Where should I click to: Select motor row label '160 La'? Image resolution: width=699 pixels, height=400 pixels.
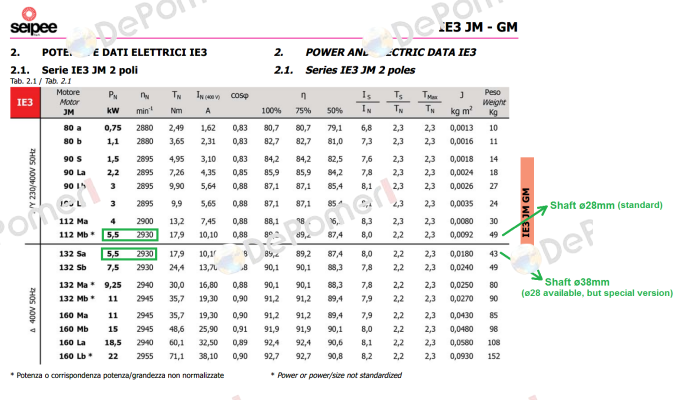tap(72, 342)
